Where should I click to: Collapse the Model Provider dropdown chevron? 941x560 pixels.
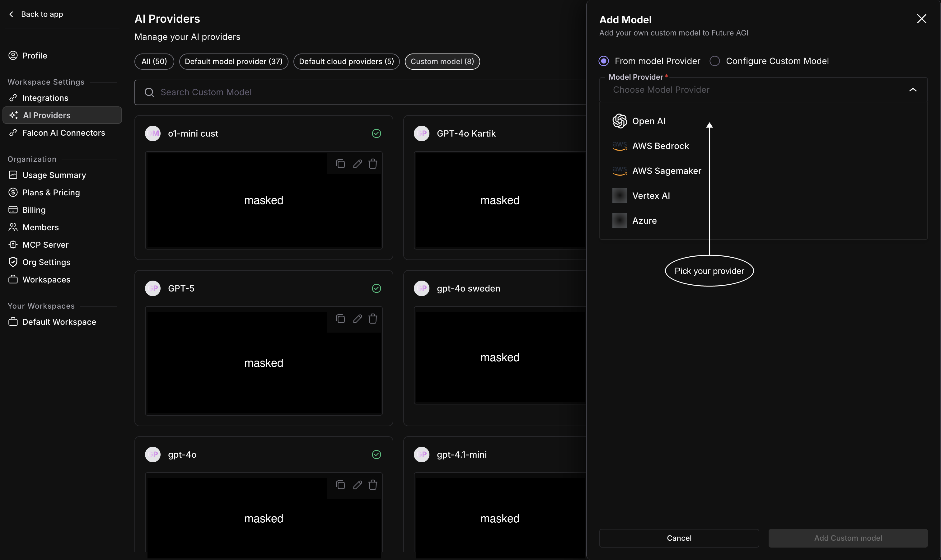(913, 90)
